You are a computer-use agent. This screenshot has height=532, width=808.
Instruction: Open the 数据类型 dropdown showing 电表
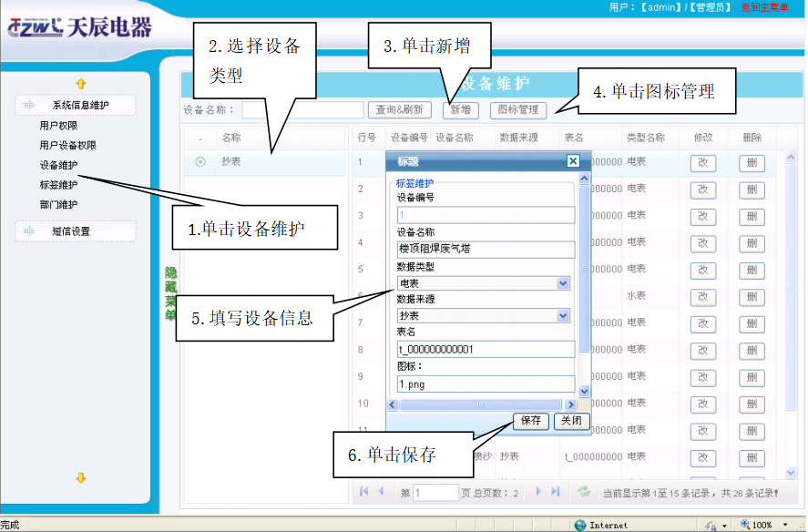[x=484, y=283]
